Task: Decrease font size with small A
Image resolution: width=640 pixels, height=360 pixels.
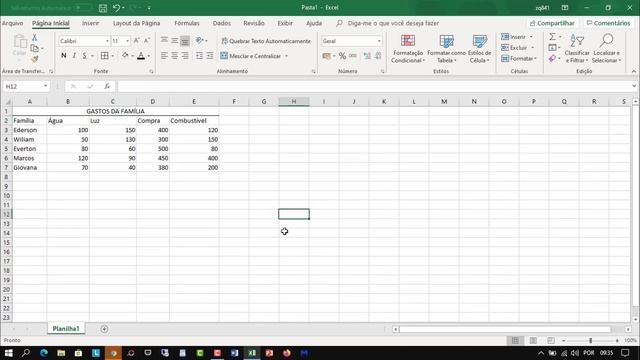Action: tap(147, 41)
